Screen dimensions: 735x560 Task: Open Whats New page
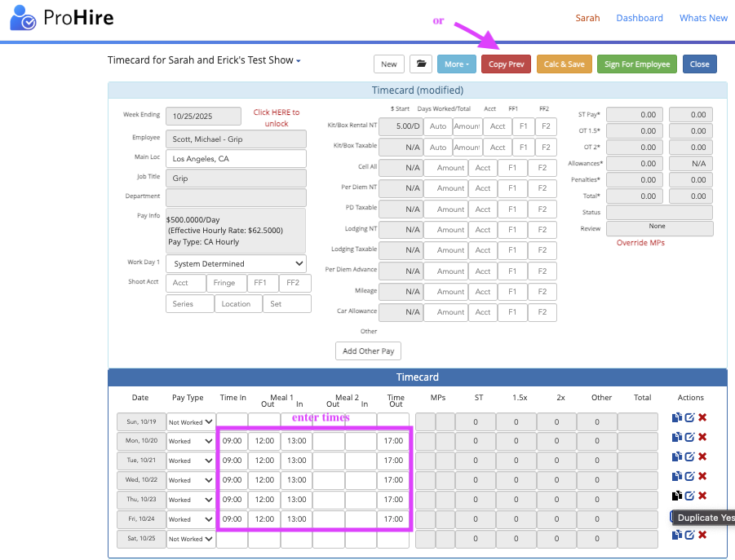[703, 18]
